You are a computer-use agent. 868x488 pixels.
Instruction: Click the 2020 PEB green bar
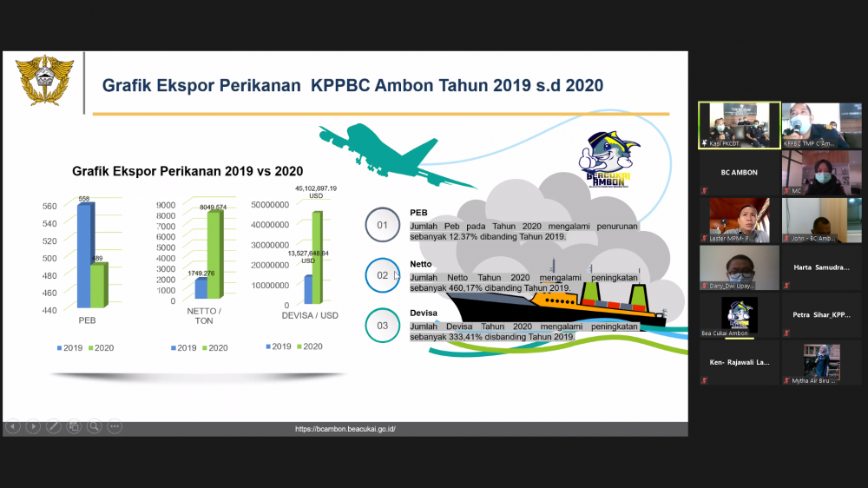(x=98, y=285)
